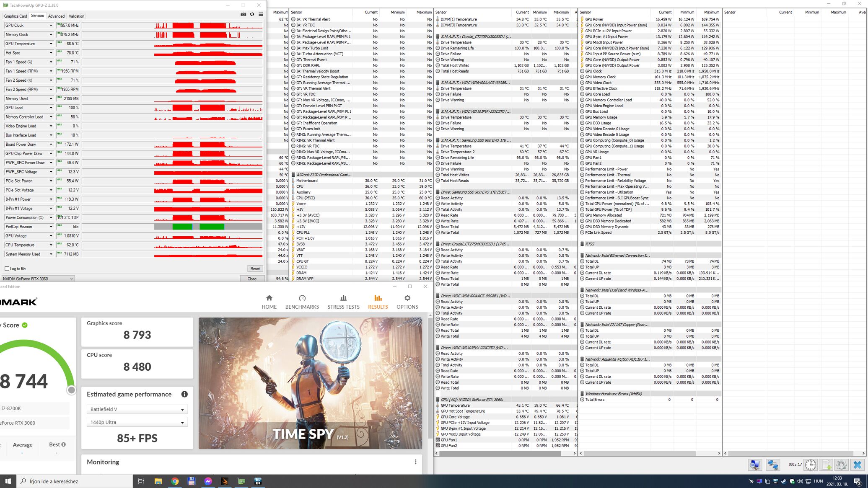Switch to the Validation tab in GPU-Z
The image size is (868, 488).
tap(76, 16)
